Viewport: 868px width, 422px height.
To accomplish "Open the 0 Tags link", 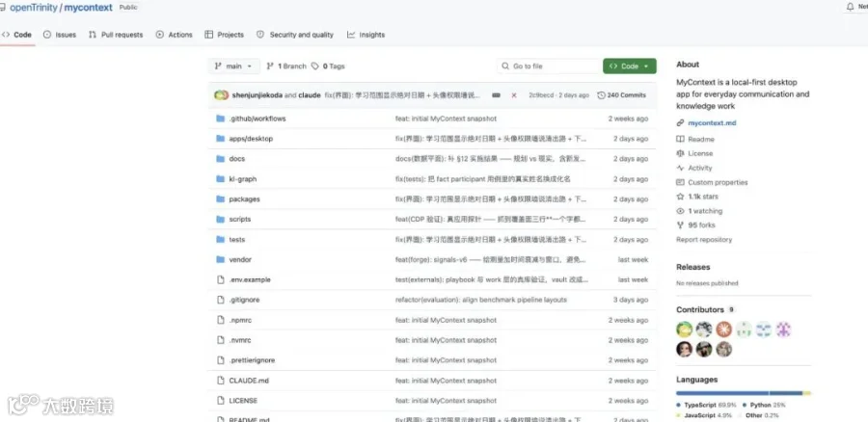I will (328, 66).
